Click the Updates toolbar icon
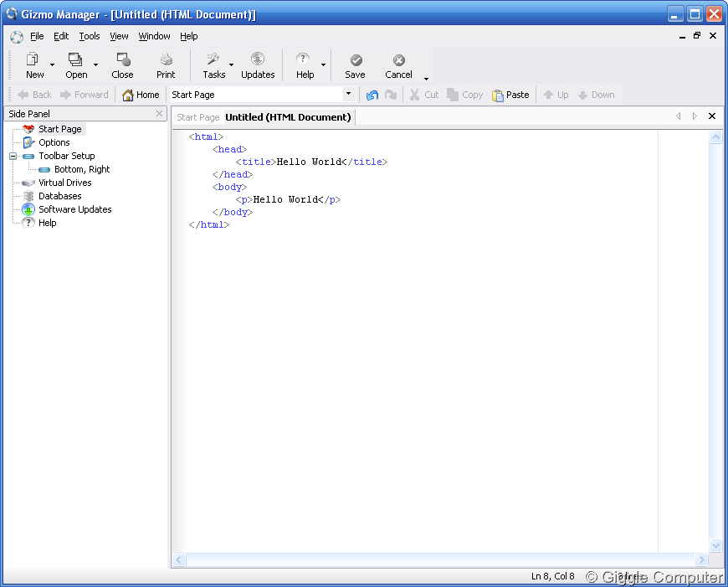Viewport: 728px width, 587px height. click(x=258, y=59)
